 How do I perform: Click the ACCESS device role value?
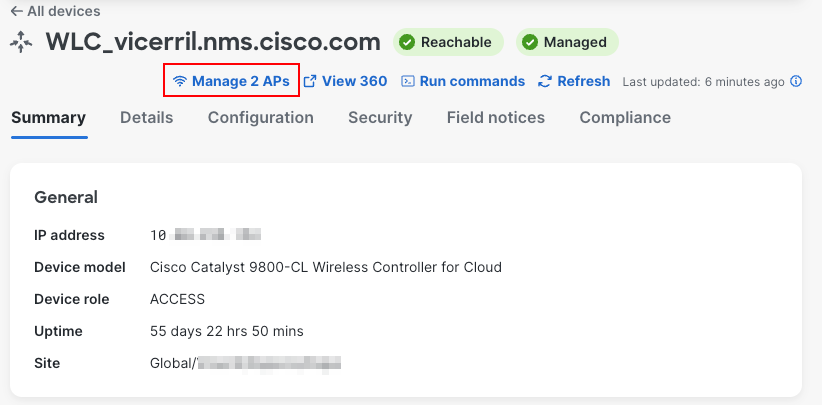[177, 299]
